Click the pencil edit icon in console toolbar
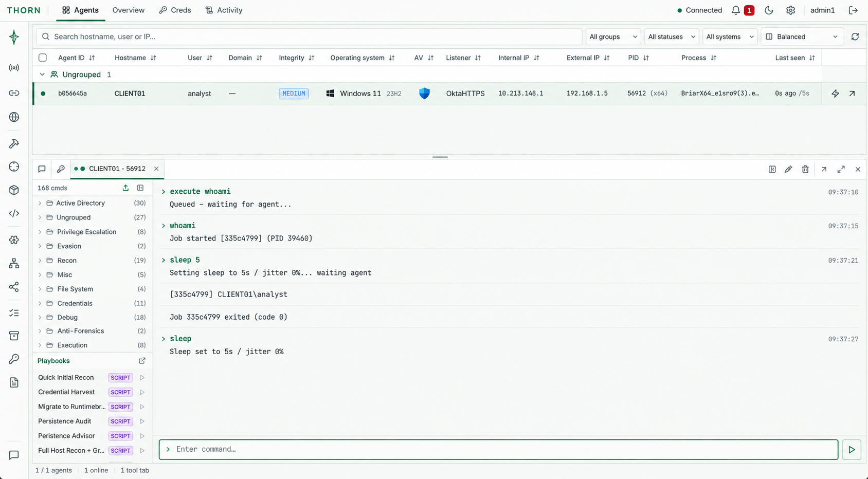 (x=788, y=169)
